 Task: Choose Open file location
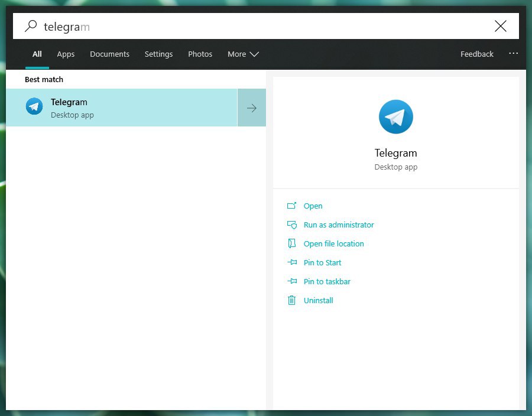[x=333, y=244]
